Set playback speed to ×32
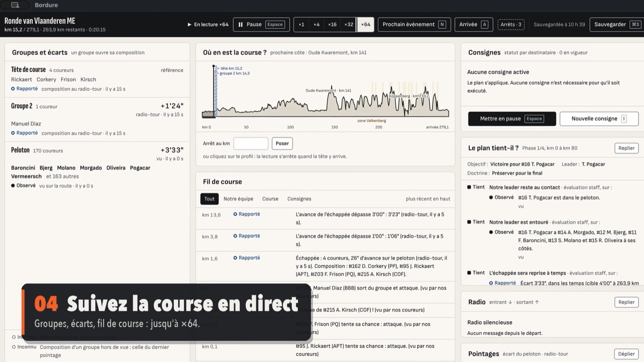 point(349,24)
